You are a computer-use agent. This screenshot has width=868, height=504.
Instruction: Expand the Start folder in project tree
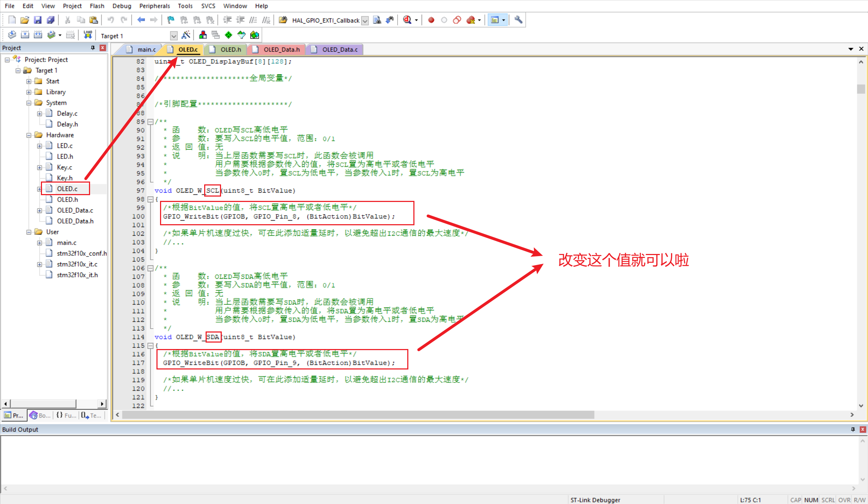click(x=29, y=81)
